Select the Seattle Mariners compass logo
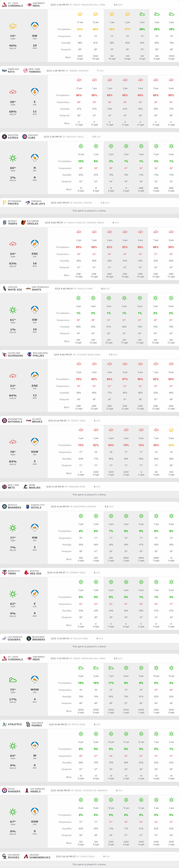 [4, 506]
